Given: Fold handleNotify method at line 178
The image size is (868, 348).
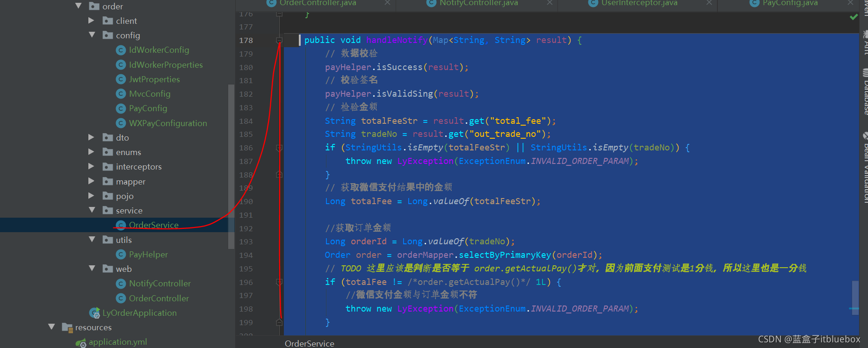Looking at the screenshot, I should pyautogui.click(x=279, y=40).
